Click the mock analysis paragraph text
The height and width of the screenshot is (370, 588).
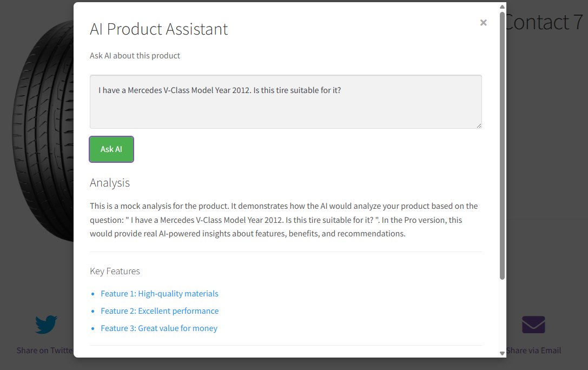[284, 220]
